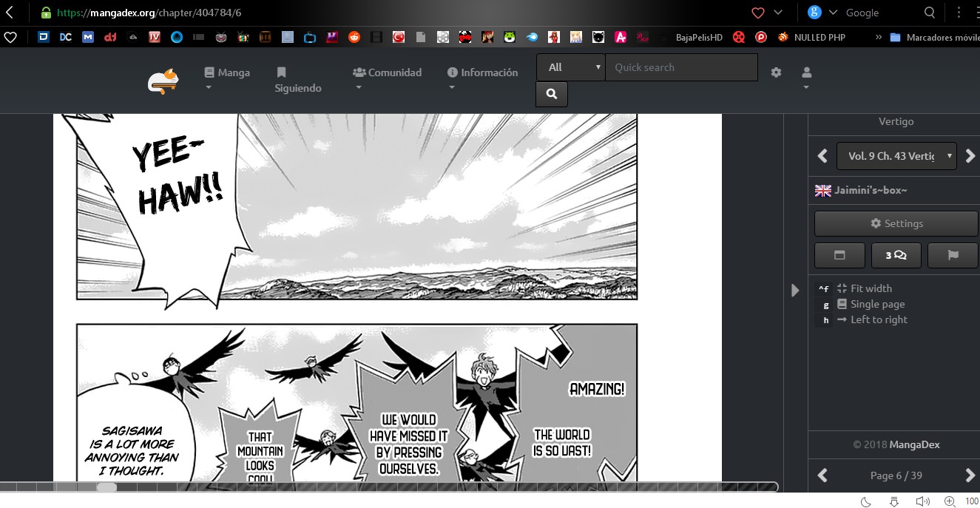Image resolution: width=980 pixels, height=508 pixels.
Task: Click the flag report button
Action: (x=953, y=255)
